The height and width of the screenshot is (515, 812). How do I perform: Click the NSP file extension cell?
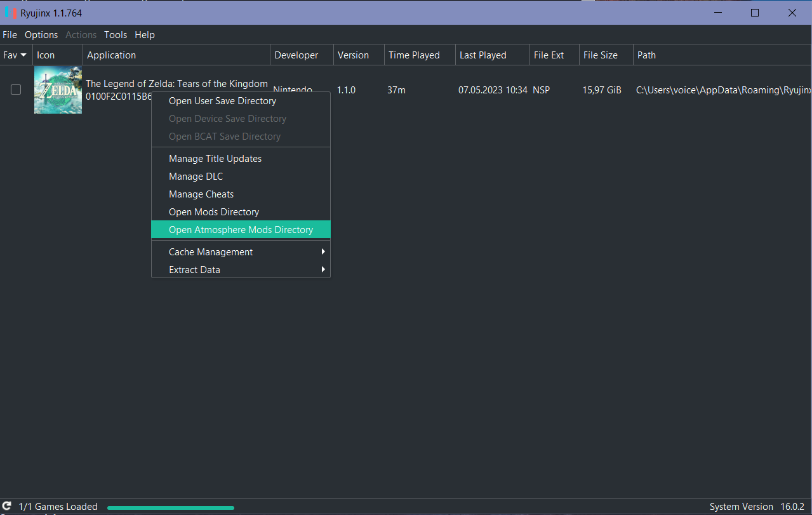542,90
